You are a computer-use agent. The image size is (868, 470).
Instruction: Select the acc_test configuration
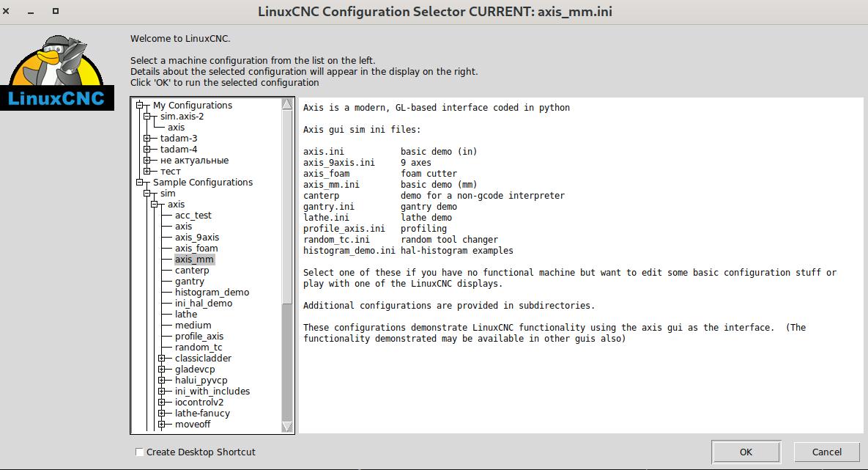pyautogui.click(x=193, y=215)
